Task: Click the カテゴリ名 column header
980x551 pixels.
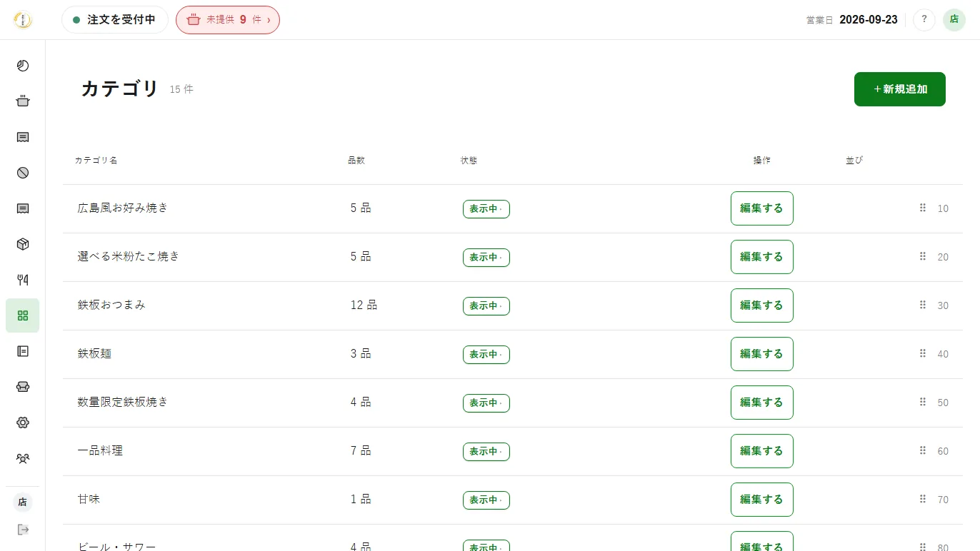Action: [x=96, y=161]
